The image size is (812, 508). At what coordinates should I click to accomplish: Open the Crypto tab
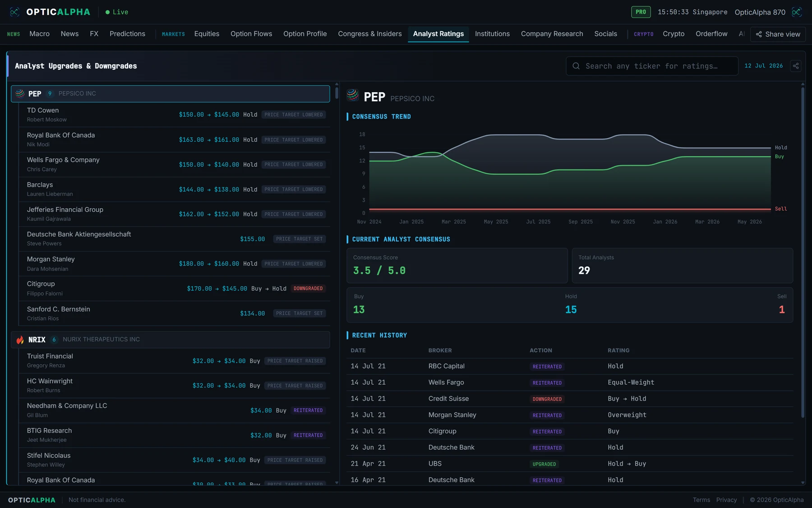[x=674, y=34]
